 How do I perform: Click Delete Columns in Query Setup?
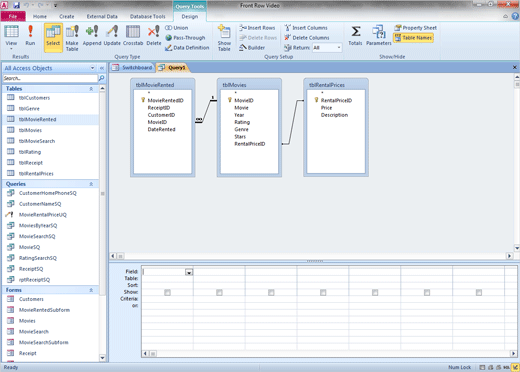click(307, 38)
